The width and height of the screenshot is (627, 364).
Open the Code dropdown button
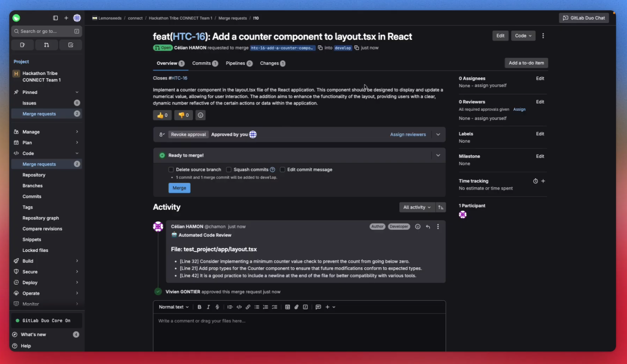[523, 36]
